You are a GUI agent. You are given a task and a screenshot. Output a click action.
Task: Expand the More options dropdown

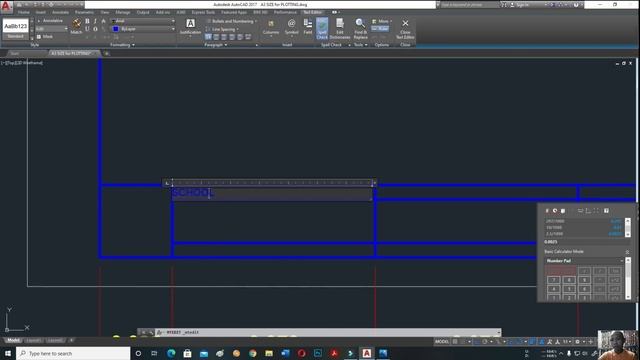click(382, 21)
